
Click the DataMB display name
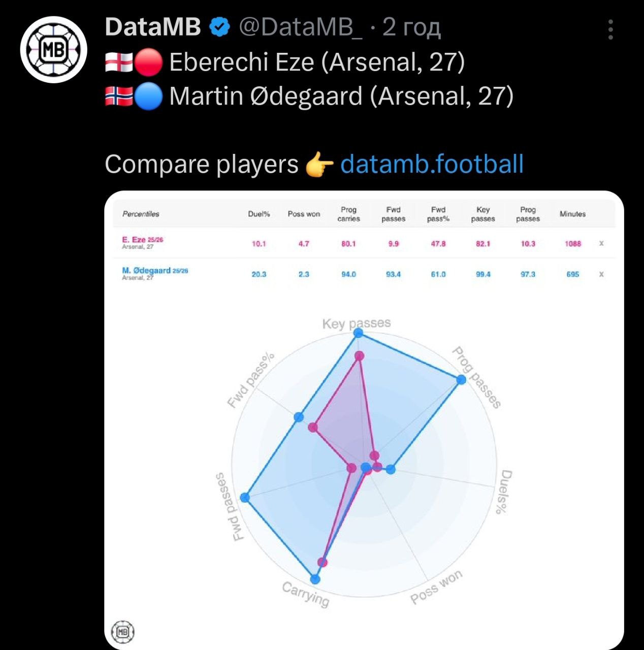click(153, 27)
